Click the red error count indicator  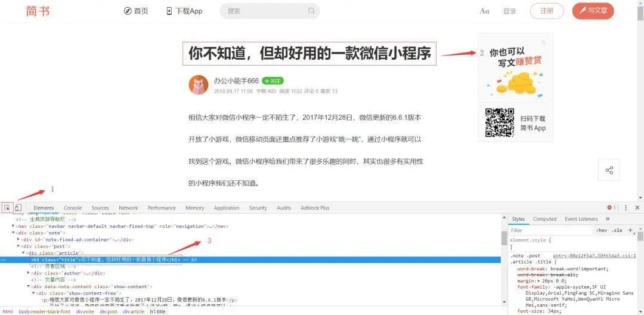pyautogui.click(x=612, y=208)
